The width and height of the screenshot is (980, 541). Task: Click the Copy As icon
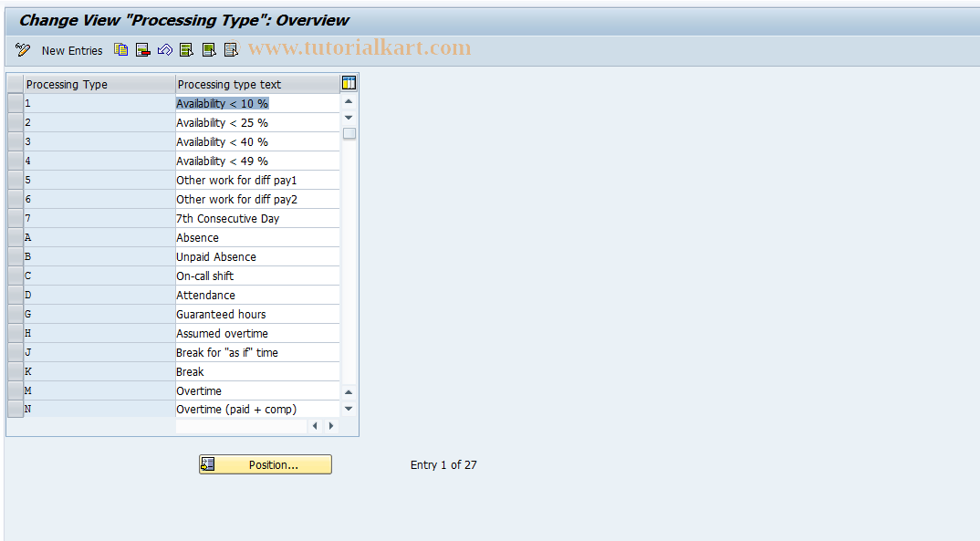(x=121, y=50)
